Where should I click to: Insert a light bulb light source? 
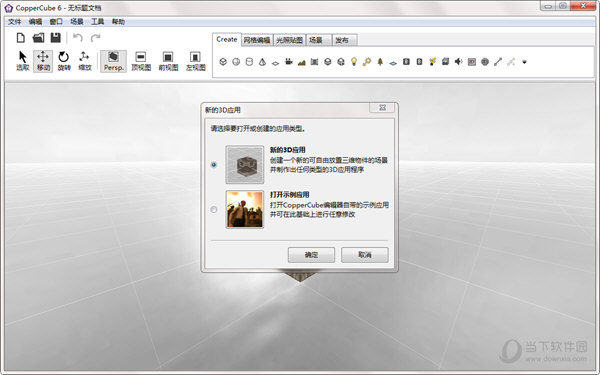(x=354, y=62)
